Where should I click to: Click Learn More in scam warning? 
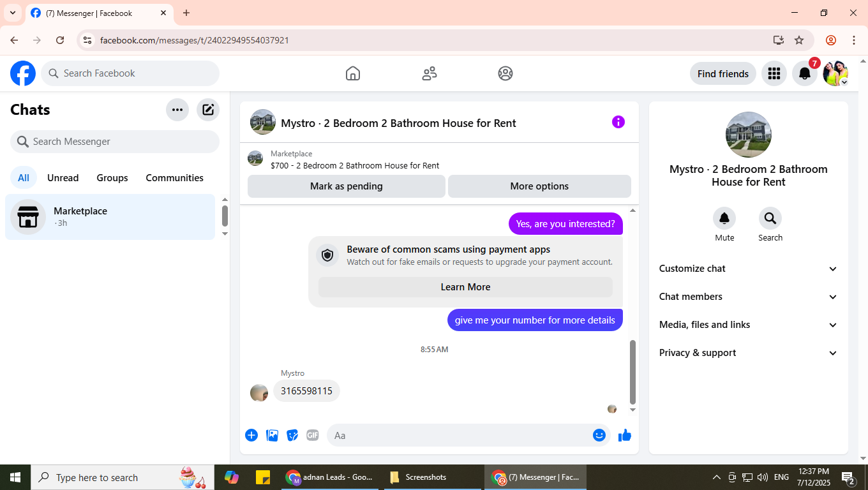pos(465,287)
